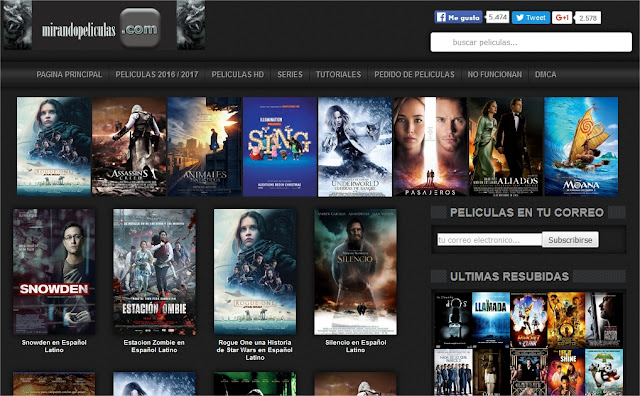
Task: Click 'Snowden en Español Latino' title link
Action: (54, 346)
